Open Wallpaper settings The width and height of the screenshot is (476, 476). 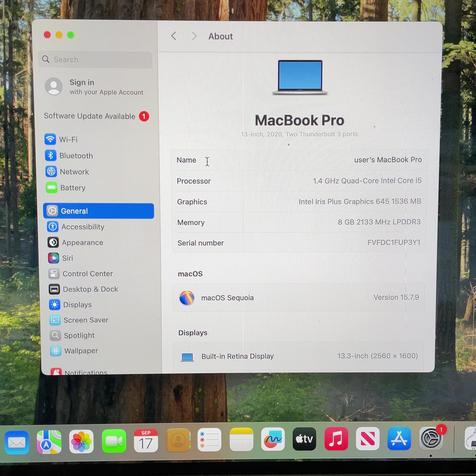point(74,351)
